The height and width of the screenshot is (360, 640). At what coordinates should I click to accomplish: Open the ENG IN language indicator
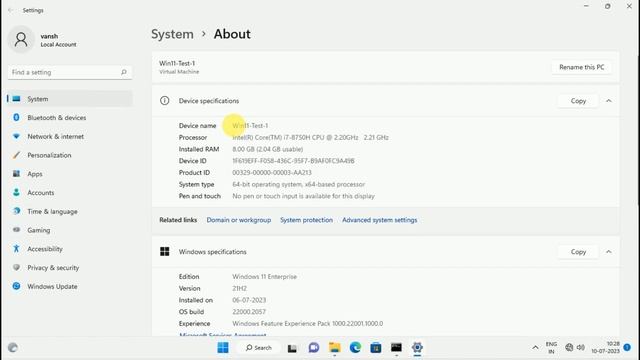[551, 348]
